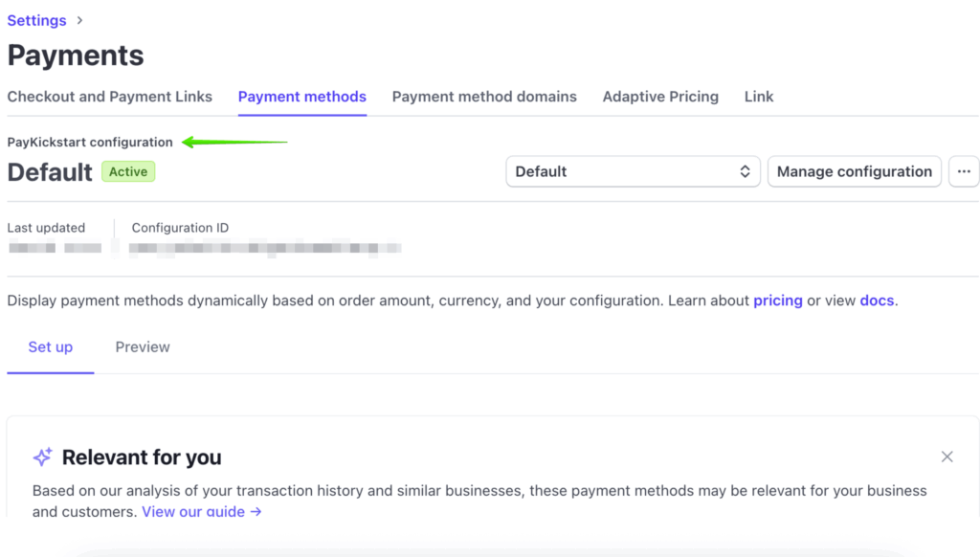Select the Set up sub-tab
The height and width of the screenshot is (557, 980).
[50, 347]
